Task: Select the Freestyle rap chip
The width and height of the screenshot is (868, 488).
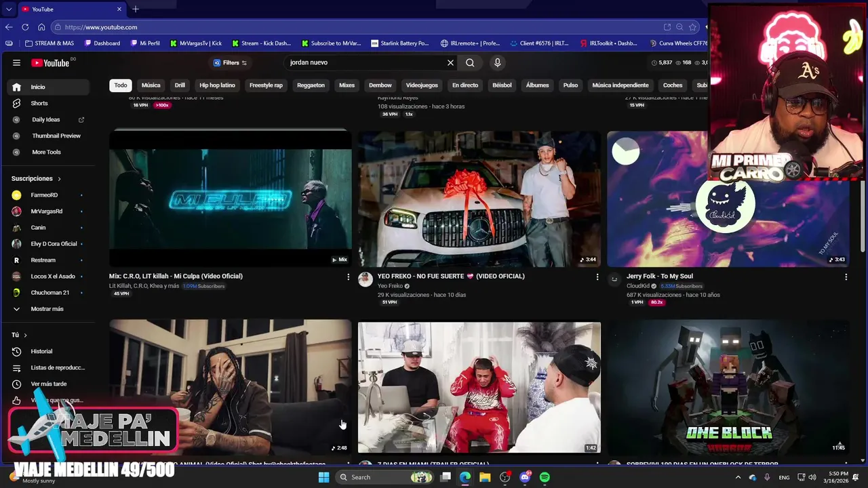Action: tap(266, 85)
